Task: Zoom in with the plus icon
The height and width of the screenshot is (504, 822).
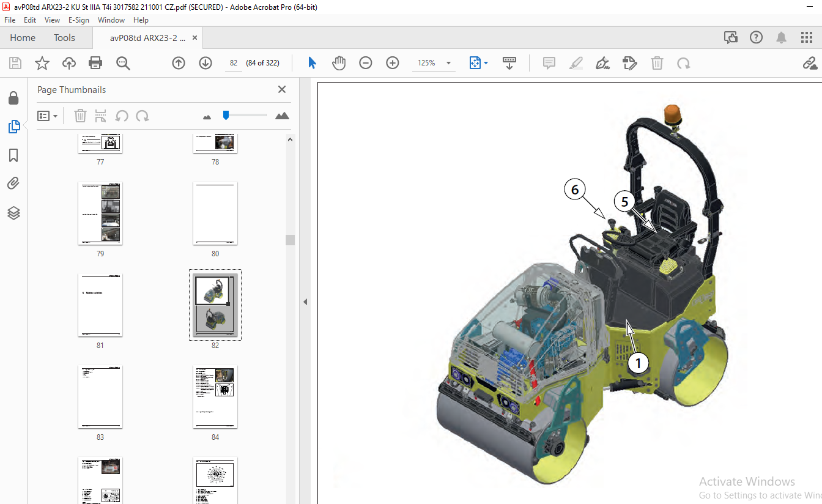Action: pyautogui.click(x=393, y=63)
